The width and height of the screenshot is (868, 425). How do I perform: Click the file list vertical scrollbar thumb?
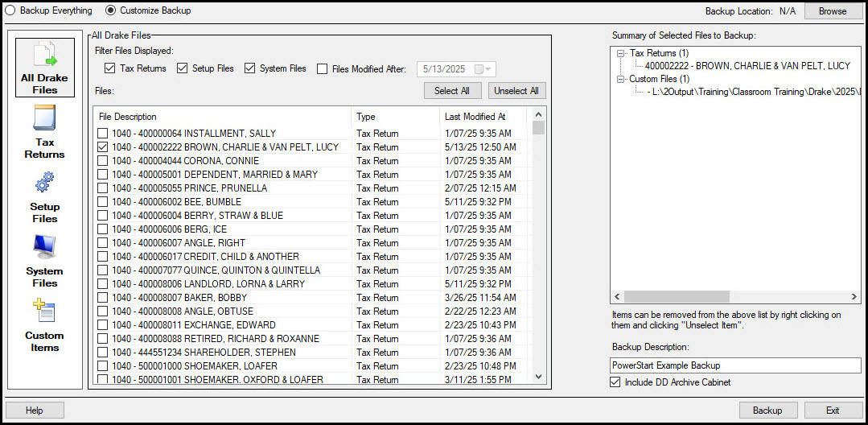[x=538, y=128]
